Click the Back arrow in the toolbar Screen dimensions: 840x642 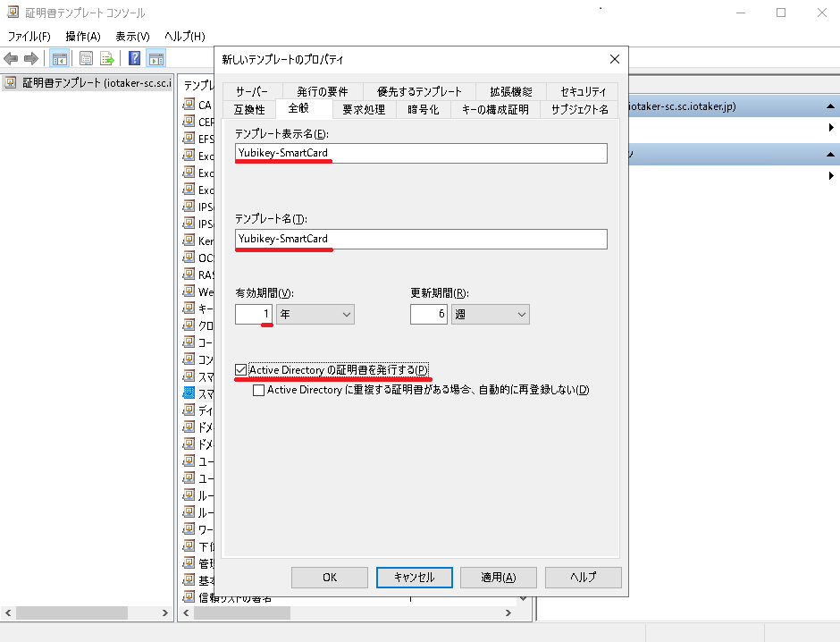point(11,59)
